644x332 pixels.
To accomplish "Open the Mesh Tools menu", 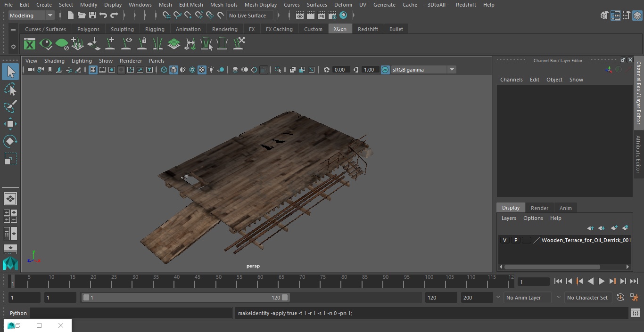I will click(x=223, y=5).
